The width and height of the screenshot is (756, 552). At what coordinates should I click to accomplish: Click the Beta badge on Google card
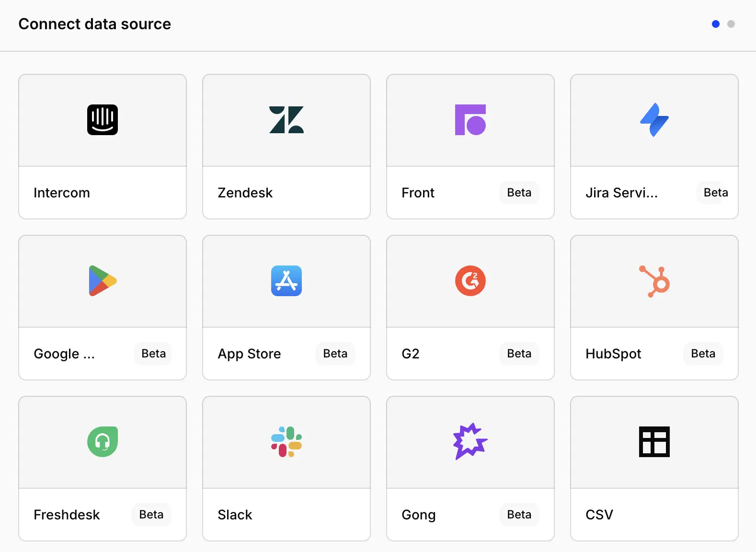click(x=153, y=354)
